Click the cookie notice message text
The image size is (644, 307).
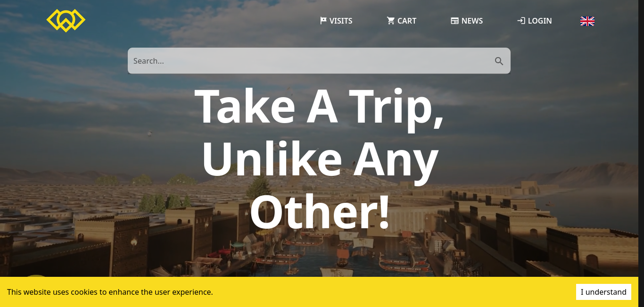(110, 292)
